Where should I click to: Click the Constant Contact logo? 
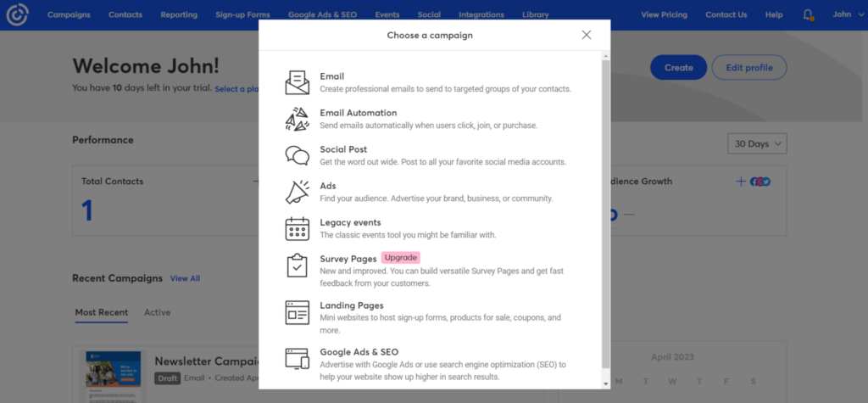pos(17,14)
